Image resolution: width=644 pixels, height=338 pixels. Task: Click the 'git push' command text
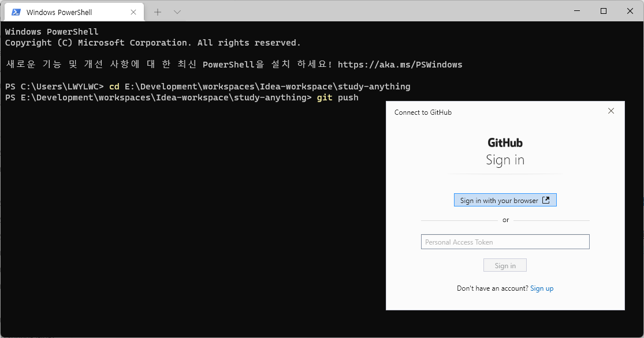coord(338,97)
